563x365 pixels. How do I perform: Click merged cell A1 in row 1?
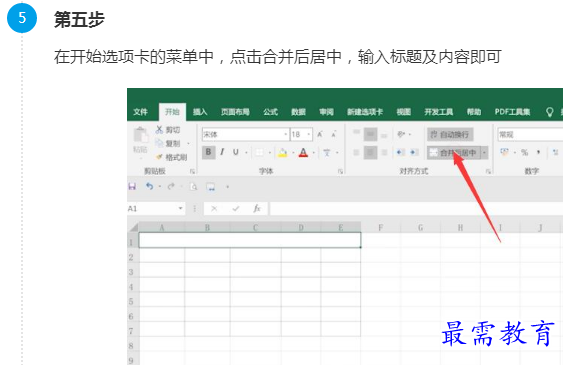click(x=250, y=240)
